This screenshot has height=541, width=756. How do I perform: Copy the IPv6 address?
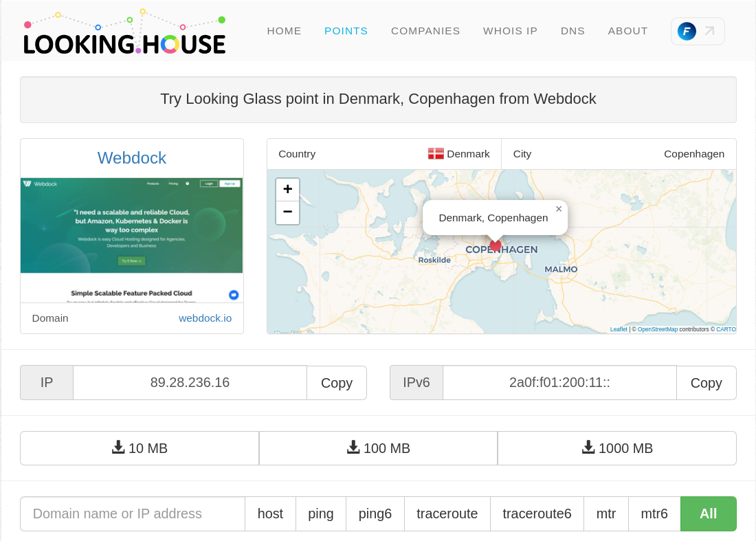point(706,383)
